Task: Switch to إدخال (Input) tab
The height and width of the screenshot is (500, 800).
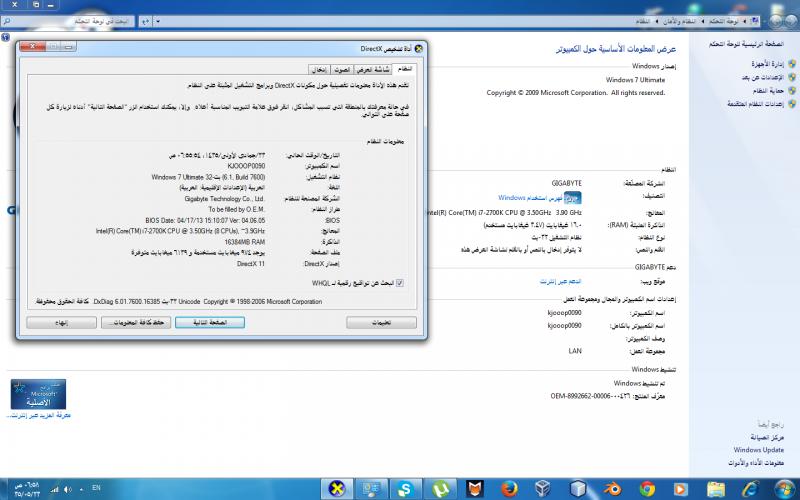Action: pyautogui.click(x=319, y=69)
